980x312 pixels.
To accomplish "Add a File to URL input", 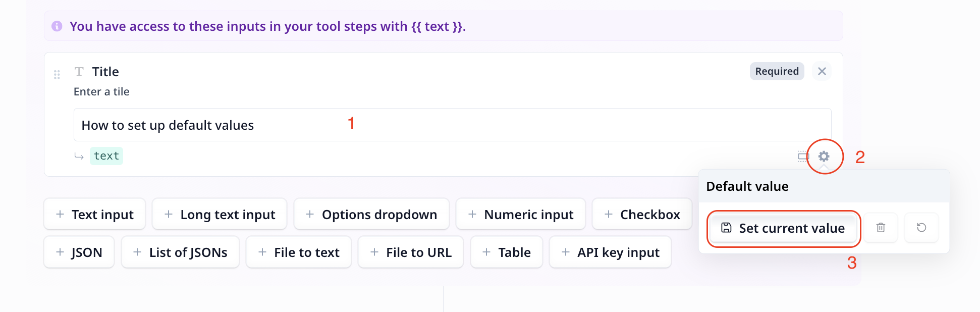I will [x=411, y=252].
